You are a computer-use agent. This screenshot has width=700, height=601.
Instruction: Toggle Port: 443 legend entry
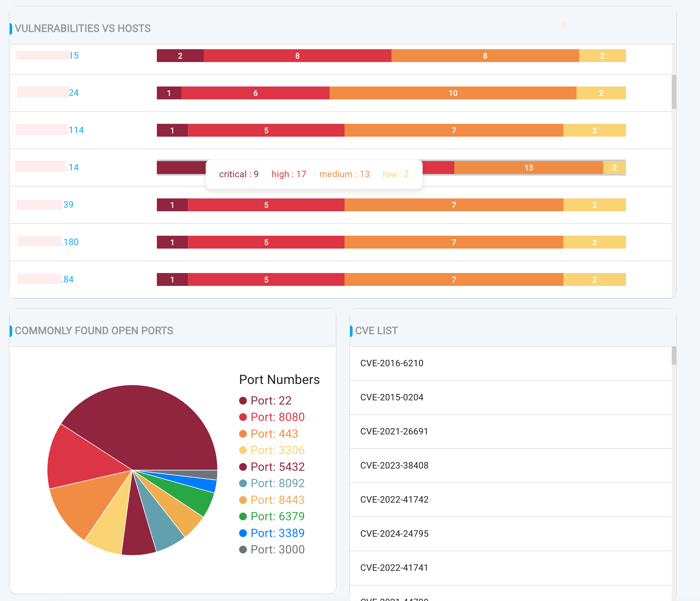point(274,434)
